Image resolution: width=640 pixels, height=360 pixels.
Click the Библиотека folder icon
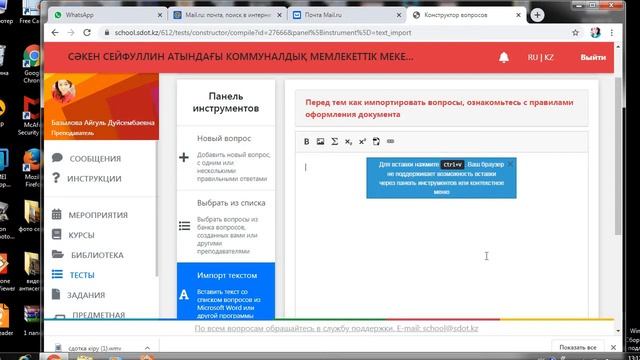(58, 254)
